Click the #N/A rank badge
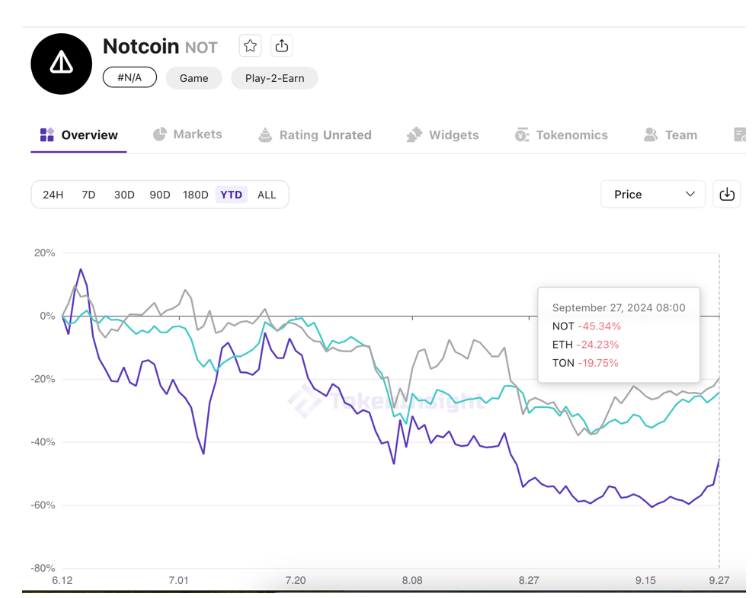This screenshot has height=598, width=753. [130, 77]
